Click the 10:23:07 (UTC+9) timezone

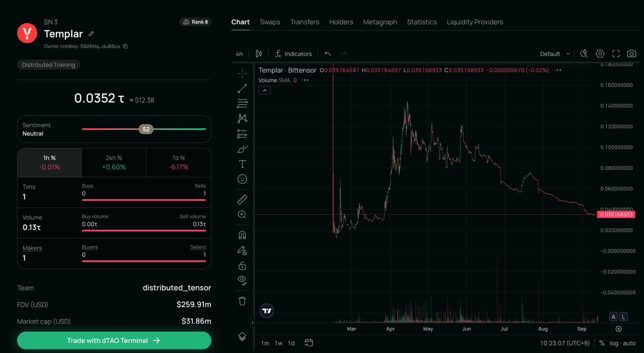(x=565, y=343)
